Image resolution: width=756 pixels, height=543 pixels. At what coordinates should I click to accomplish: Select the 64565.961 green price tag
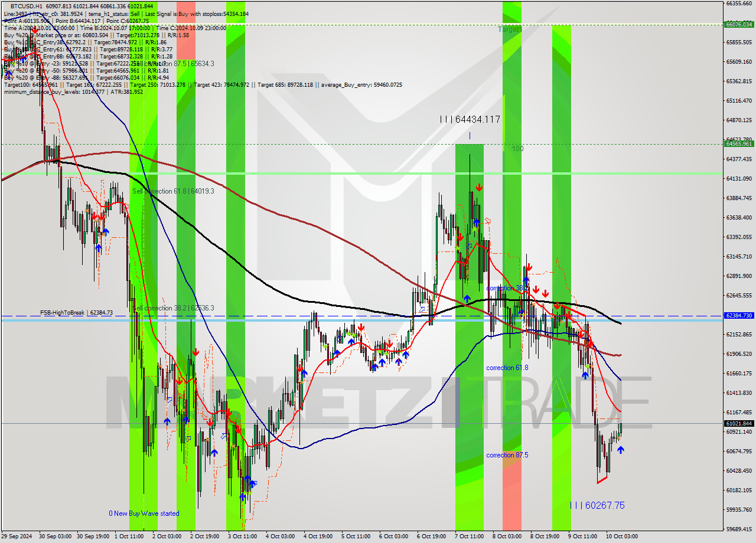(739, 143)
